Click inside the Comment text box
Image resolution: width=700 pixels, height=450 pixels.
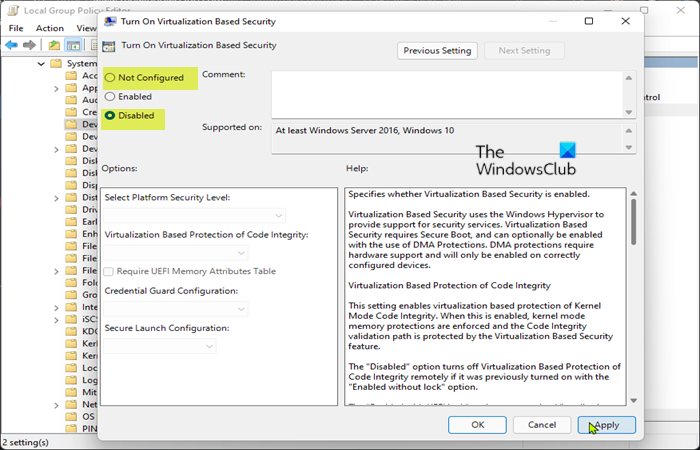click(x=447, y=94)
